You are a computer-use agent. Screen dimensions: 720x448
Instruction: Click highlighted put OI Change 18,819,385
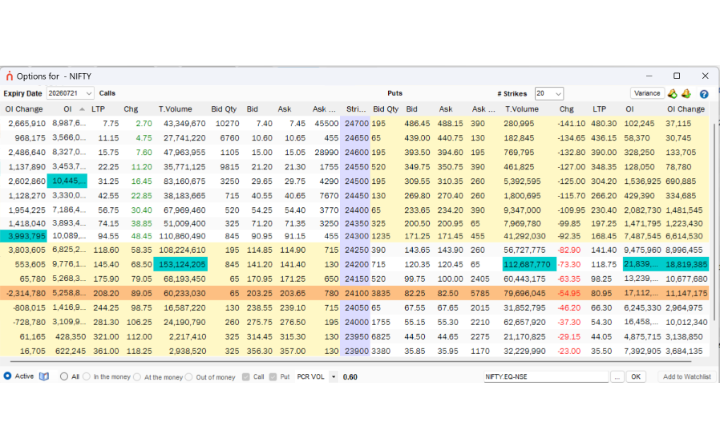[686, 264]
